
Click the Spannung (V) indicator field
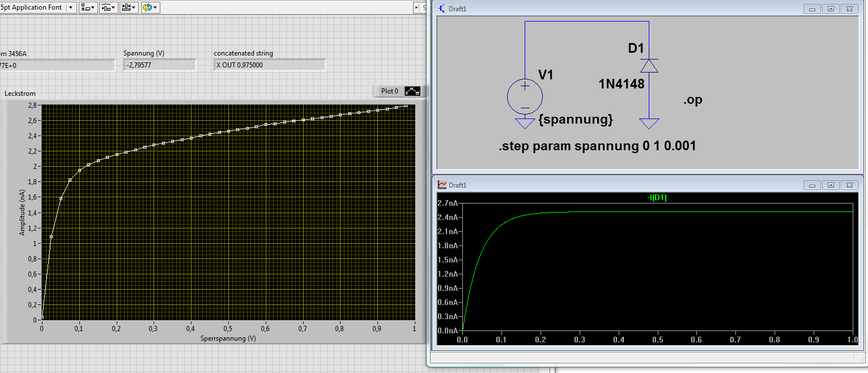160,65
